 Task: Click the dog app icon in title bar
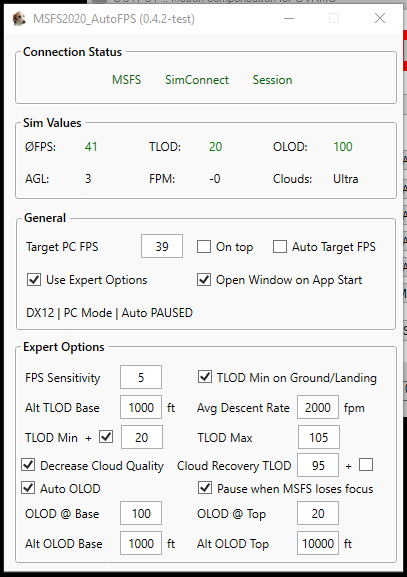point(19,19)
